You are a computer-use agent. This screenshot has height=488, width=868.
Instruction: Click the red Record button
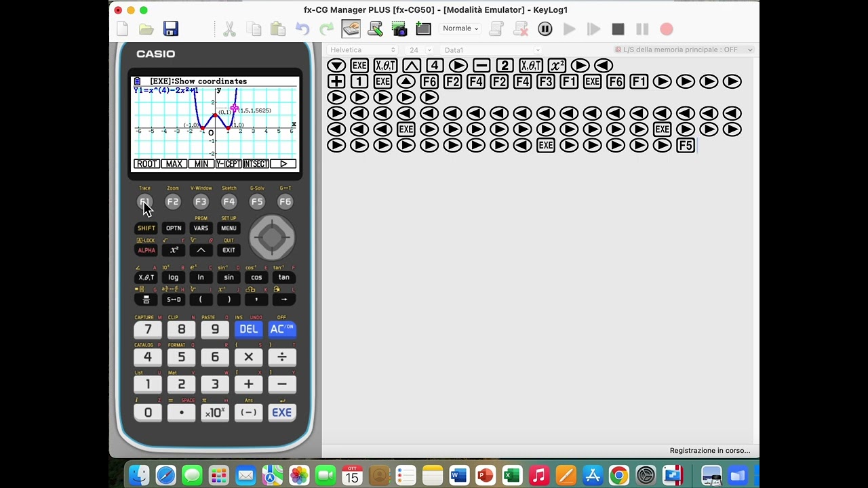pyautogui.click(x=667, y=29)
